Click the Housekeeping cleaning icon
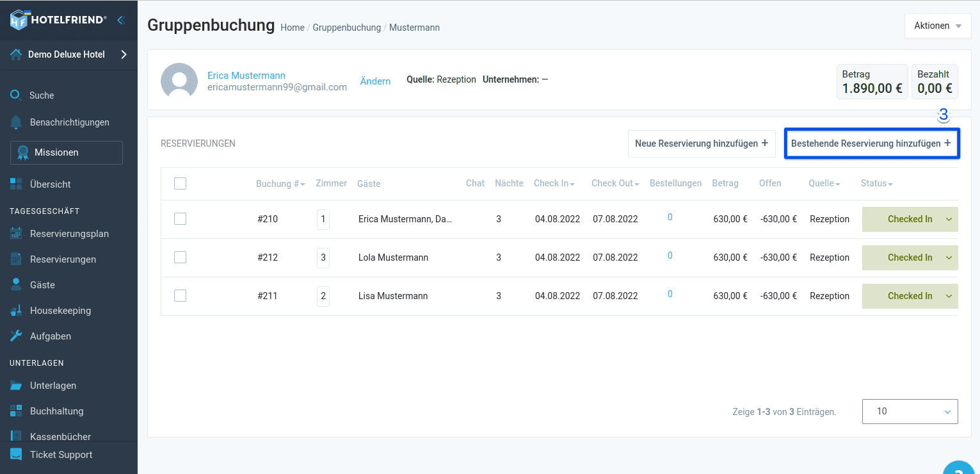The height and width of the screenshot is (474, 980). 16,311
